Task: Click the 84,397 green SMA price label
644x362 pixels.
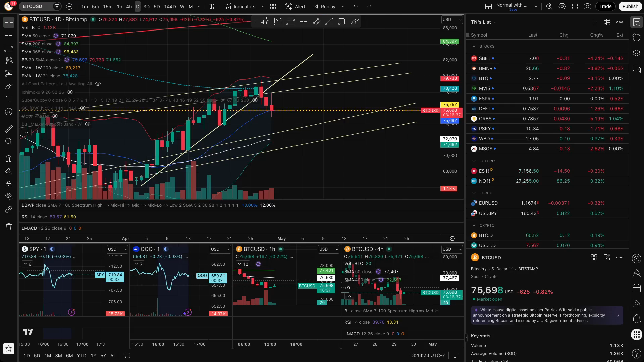Action: coord(450,42)
